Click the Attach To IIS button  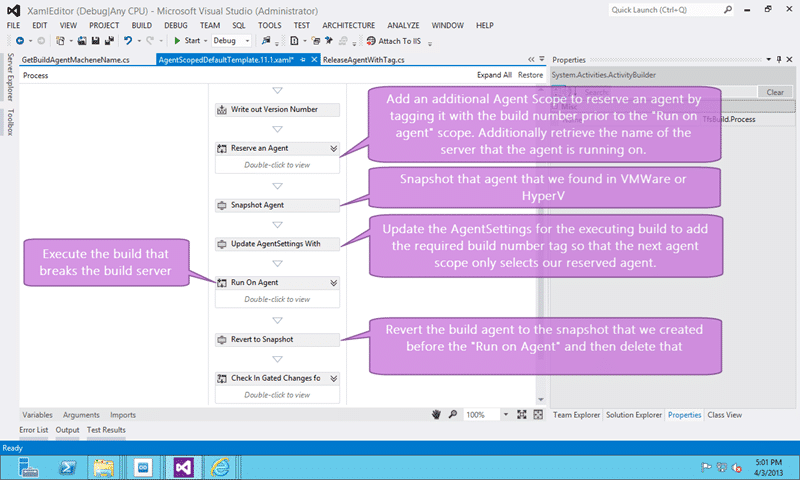click(394, 41)
